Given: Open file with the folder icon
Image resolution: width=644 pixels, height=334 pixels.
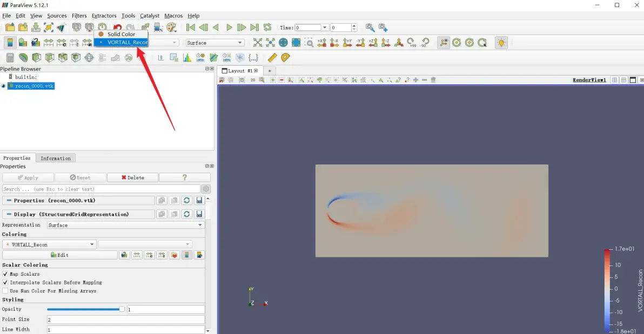Looking at the screenshot, I should click(x=10, y=28).
